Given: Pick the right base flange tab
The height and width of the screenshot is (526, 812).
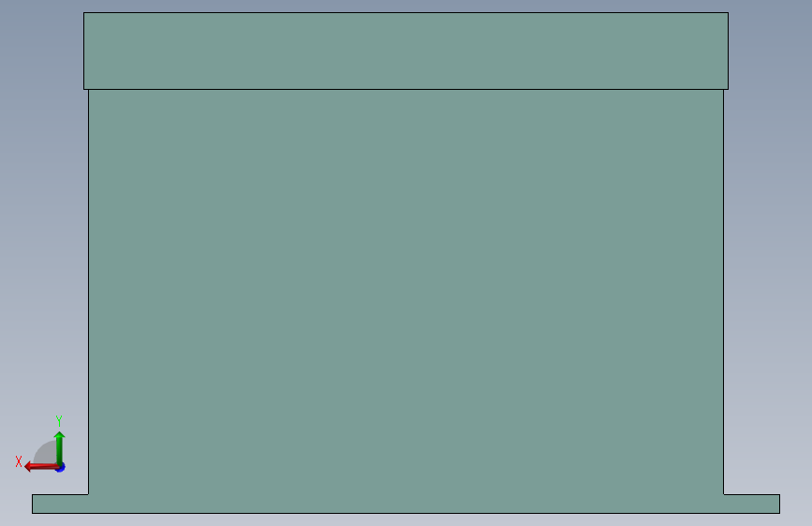Looking at the screenshot, I should coord(751,504).
